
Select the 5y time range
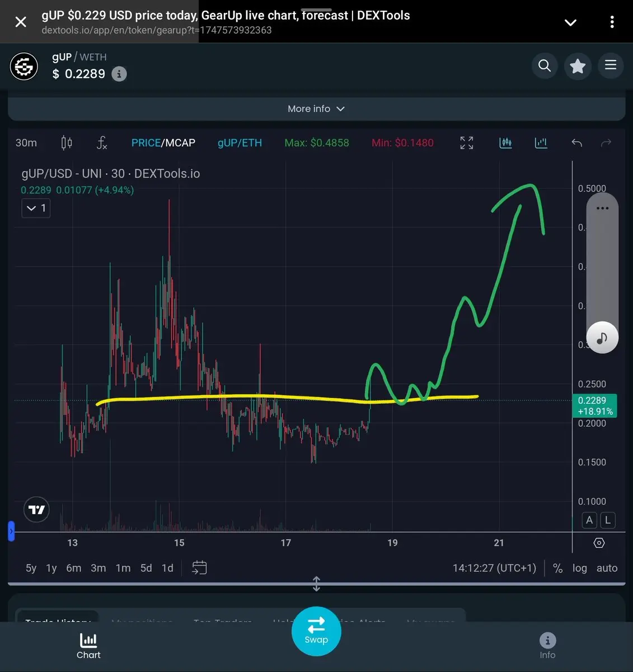31,568
